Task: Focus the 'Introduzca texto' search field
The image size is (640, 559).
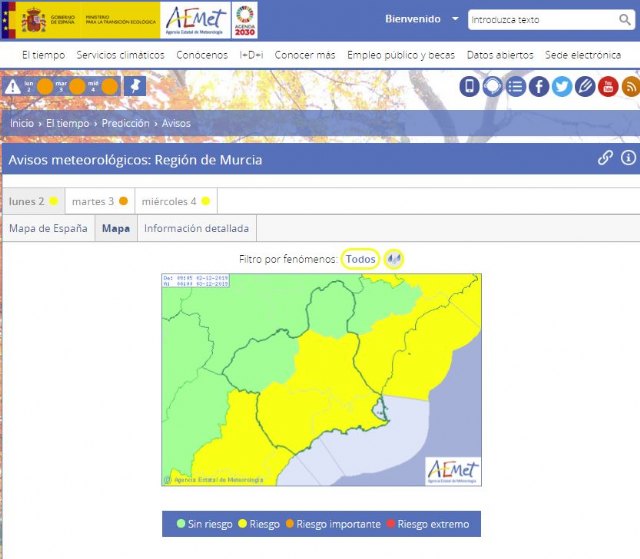Action: [538, 19]
